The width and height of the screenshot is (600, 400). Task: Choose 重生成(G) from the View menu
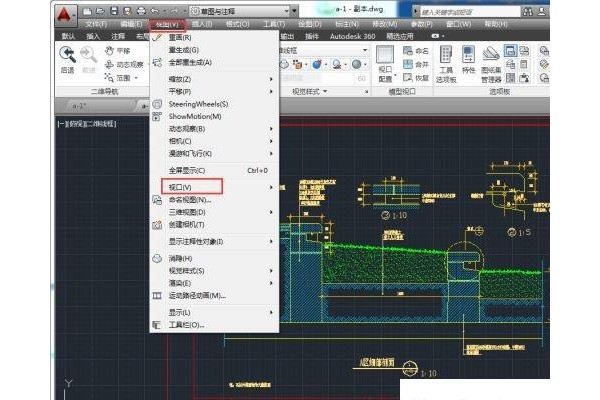(214, 50)
